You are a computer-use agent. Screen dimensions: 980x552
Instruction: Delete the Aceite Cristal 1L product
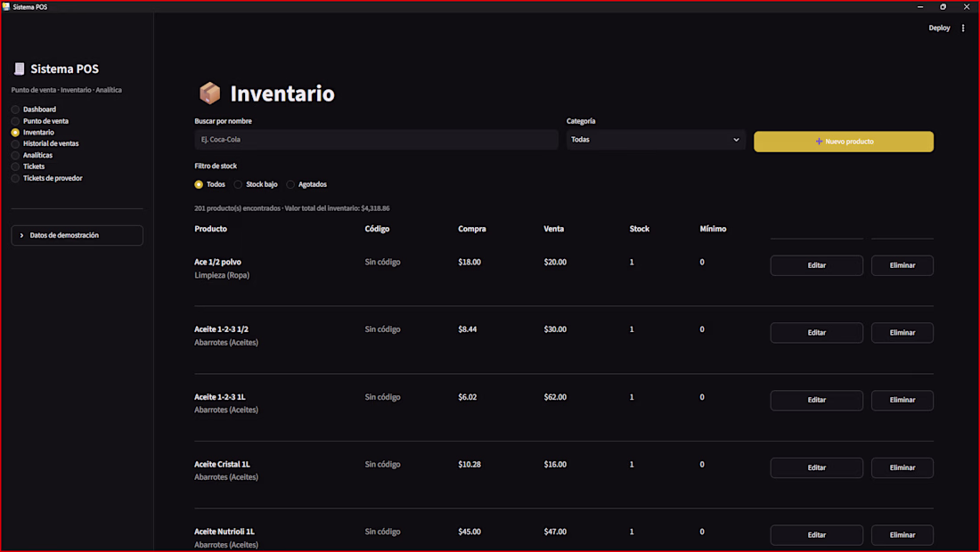(x=902, y=467)
